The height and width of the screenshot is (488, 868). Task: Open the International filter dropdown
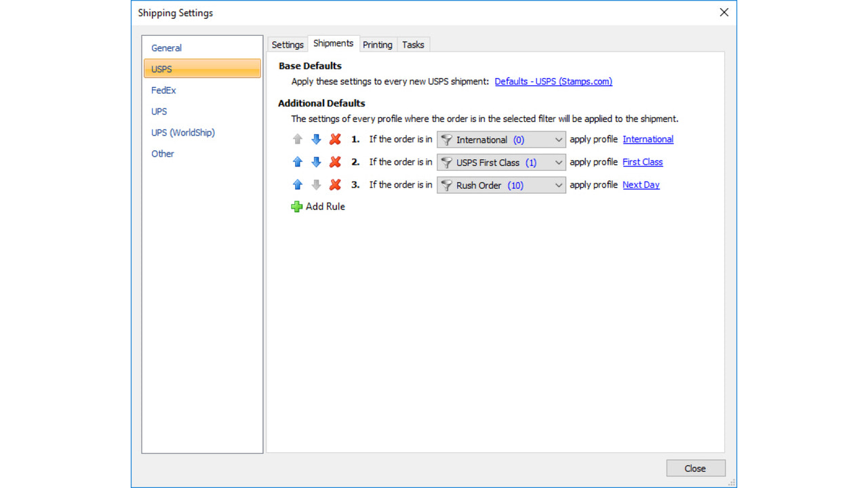pos(557,139)
